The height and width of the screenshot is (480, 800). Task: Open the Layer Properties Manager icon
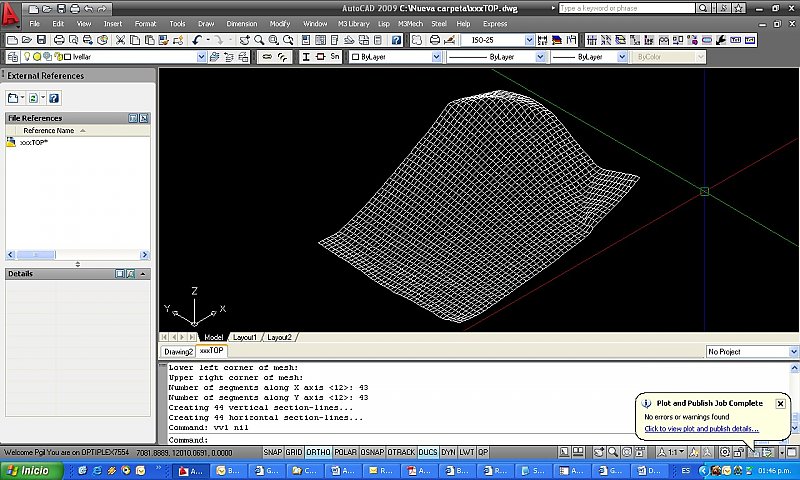coord(13,57)
